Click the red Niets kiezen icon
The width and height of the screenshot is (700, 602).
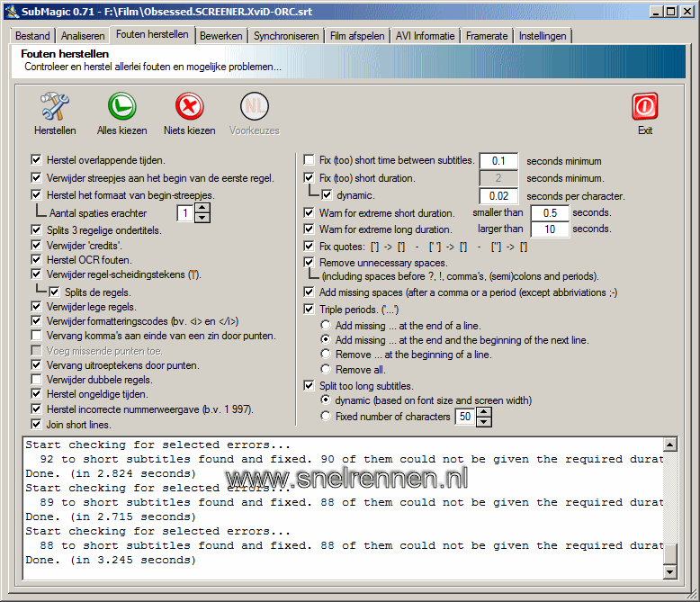[189, 106]
